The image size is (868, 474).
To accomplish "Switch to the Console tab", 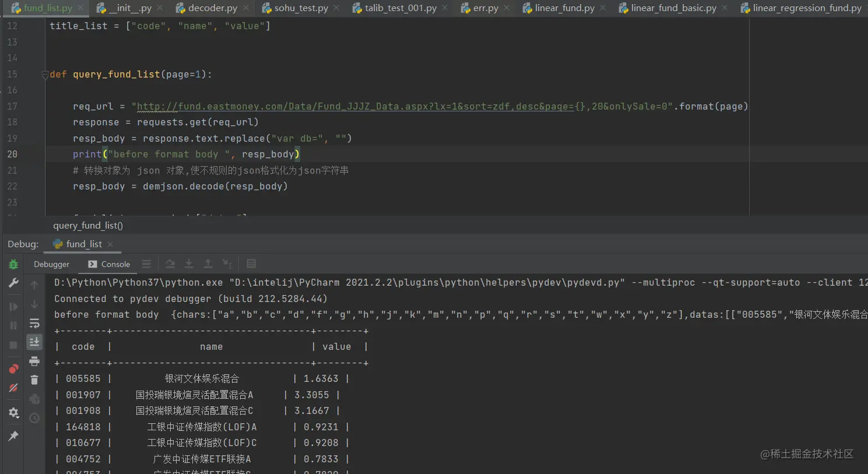I will pos(109,264).
